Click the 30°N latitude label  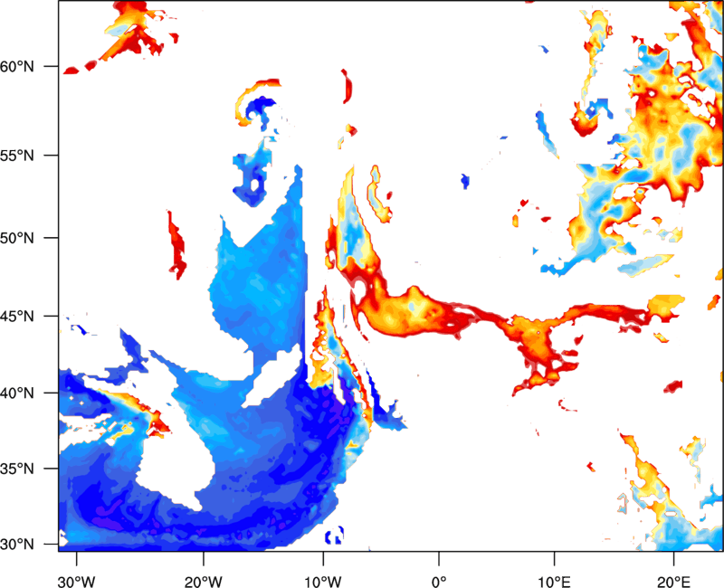point(17,545)
